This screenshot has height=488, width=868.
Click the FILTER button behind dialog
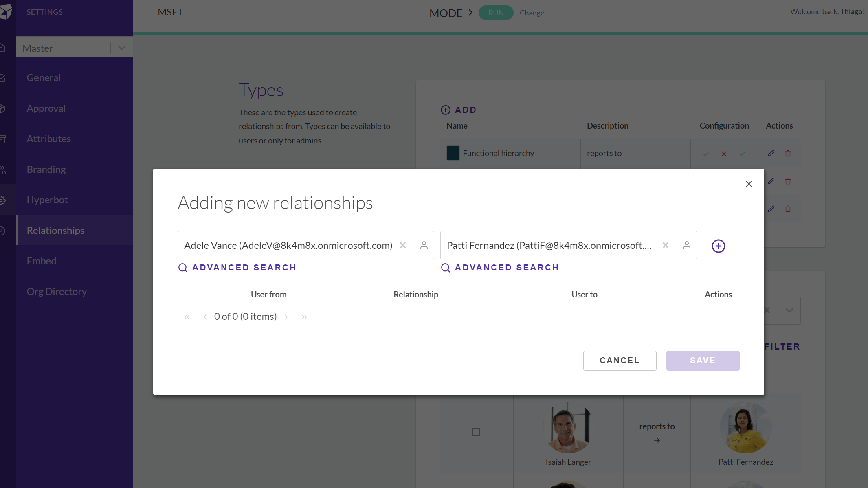(x=782, y=347)
